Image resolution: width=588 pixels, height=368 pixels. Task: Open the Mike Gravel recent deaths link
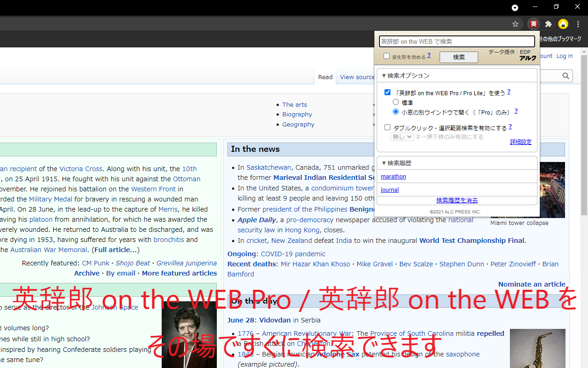(375, 264)
